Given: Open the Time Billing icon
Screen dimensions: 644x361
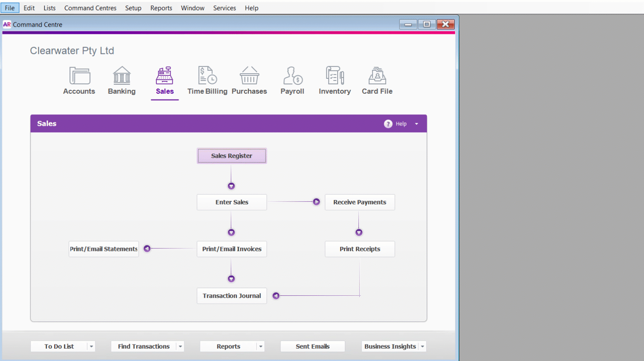Looking at the screenshot, I should pos(207,76).
